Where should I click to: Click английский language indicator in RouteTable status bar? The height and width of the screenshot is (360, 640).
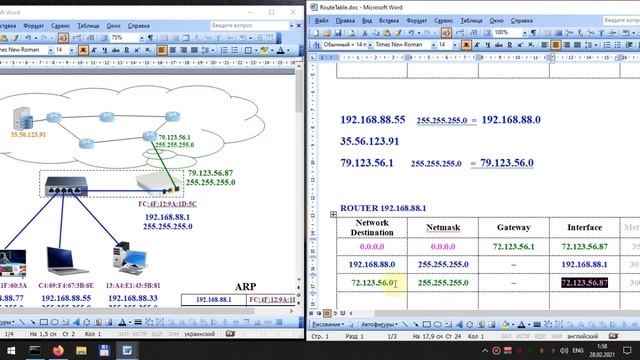582,337
